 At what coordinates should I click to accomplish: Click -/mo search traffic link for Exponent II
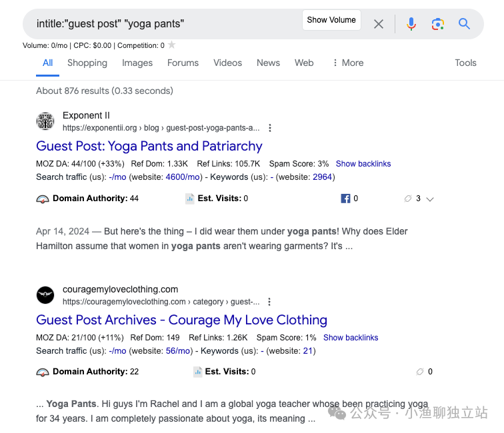tap(117, 177)
